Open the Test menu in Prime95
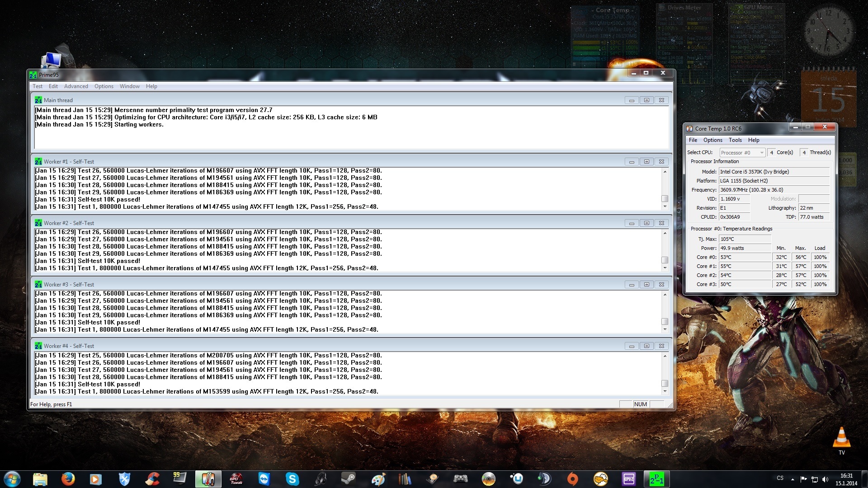Screen dimensions: 868x488 (38, 86)
